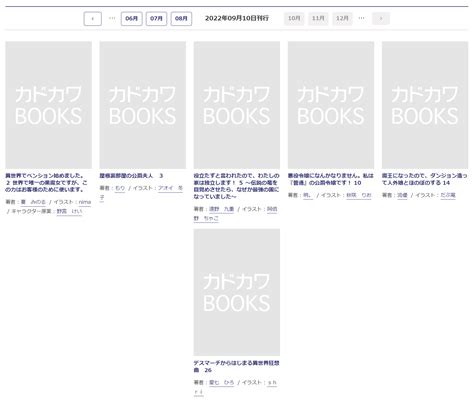Open illustrator link nima
474x401 pixels.
(x=85, y=202)
